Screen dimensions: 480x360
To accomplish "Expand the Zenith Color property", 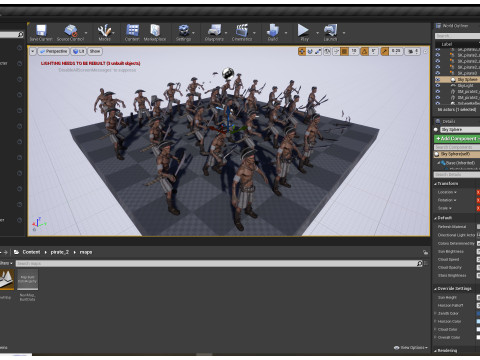I will coord(435,313).
